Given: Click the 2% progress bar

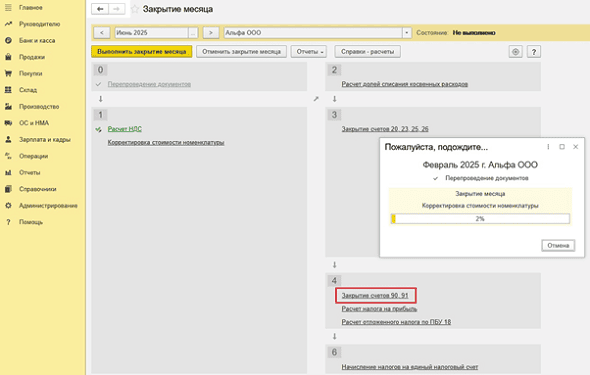Looking at the screenshot, I should pos(480,219).
